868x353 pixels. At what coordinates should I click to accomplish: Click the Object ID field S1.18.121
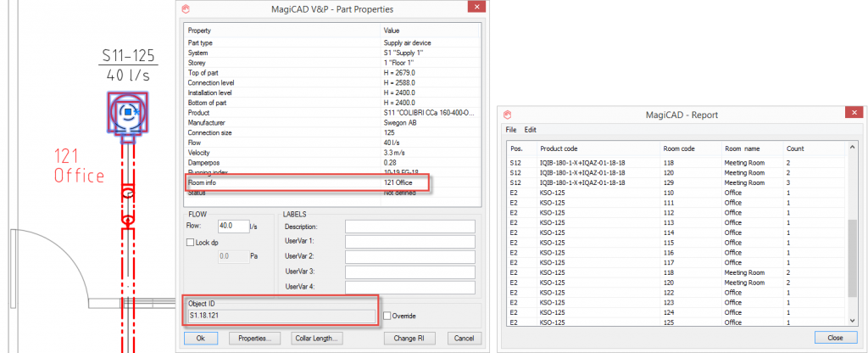point(281,316)
